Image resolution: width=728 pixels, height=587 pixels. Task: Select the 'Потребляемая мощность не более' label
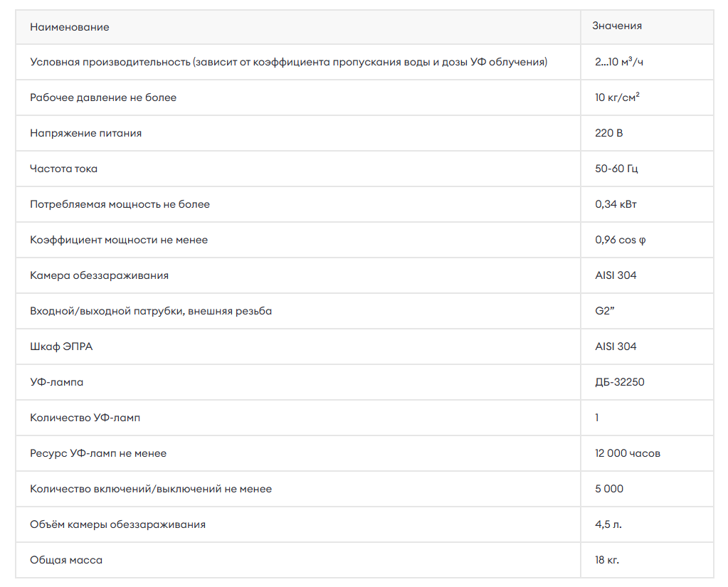[x=120, y=204]
